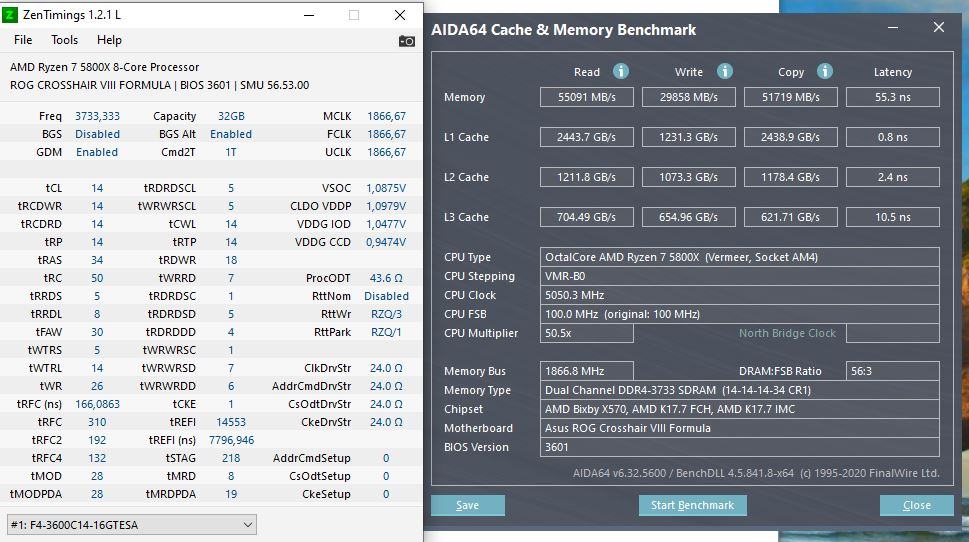969x542 pixels.
Task: Click tSTAG value 218
Action: coord(231,458)
